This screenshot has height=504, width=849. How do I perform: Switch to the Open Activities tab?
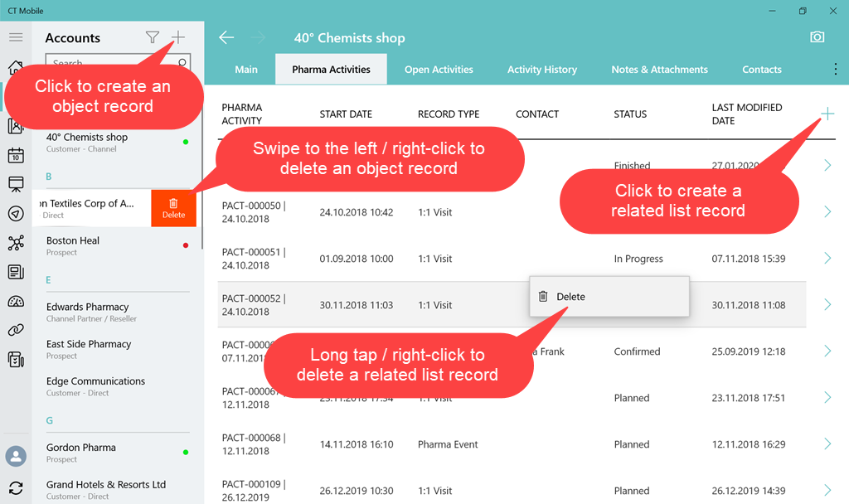point(439,70)
